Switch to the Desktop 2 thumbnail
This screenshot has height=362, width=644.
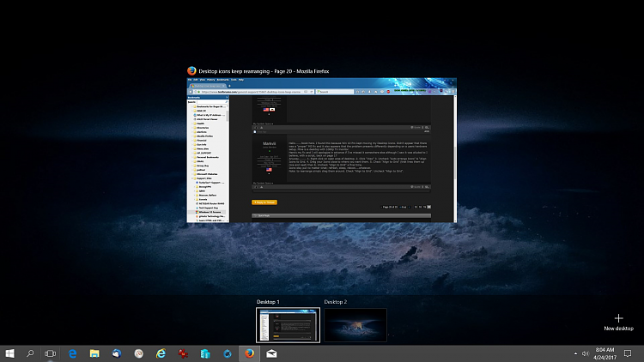point(354,325)
